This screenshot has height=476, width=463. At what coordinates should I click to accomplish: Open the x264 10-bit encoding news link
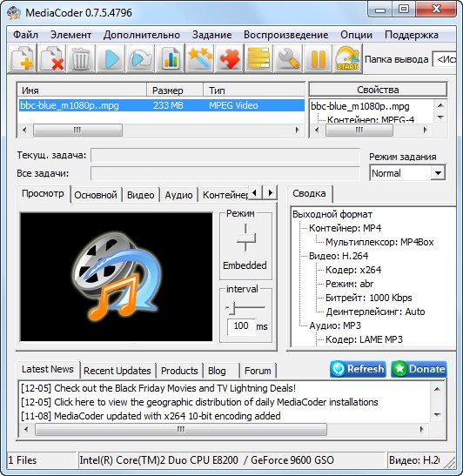click(151, 416)
